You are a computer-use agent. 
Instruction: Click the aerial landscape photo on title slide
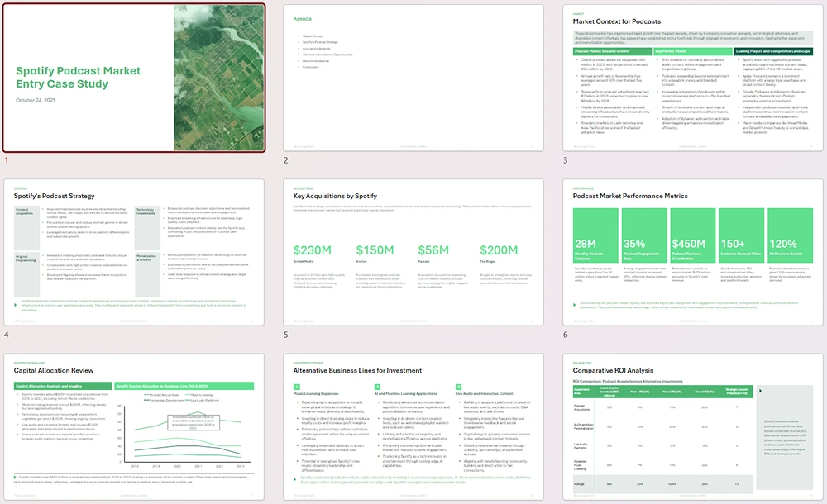pyautogui.click(x=218, y=78)
